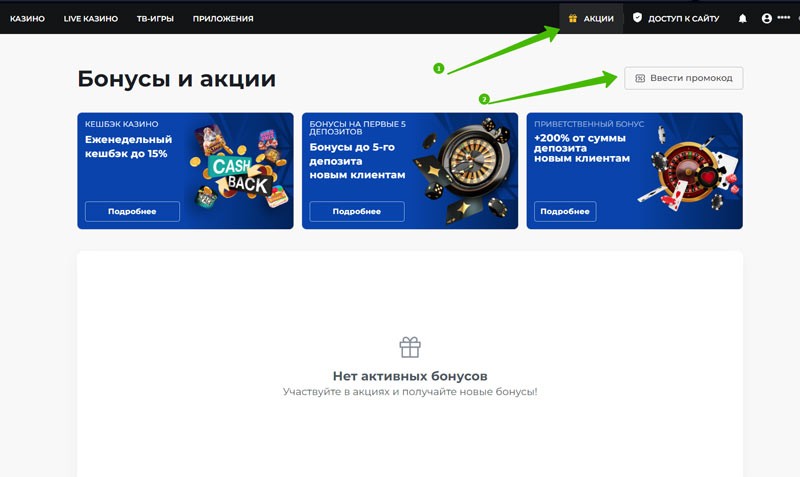Click Подробнее on weekly cashback banner
Viewport: 800px width, 477px height.
pos(132,211)
